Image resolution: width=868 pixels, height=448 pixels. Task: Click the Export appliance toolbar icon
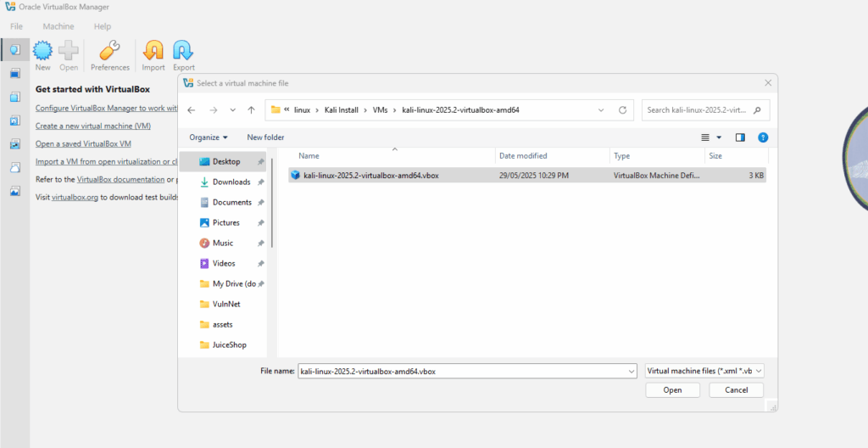pos(183,50)
